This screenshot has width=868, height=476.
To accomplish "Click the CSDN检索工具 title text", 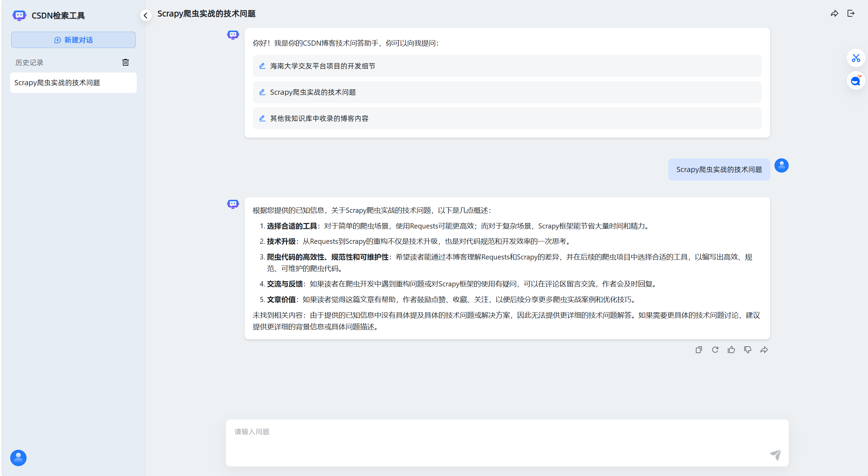I will (x=58, y=16).
